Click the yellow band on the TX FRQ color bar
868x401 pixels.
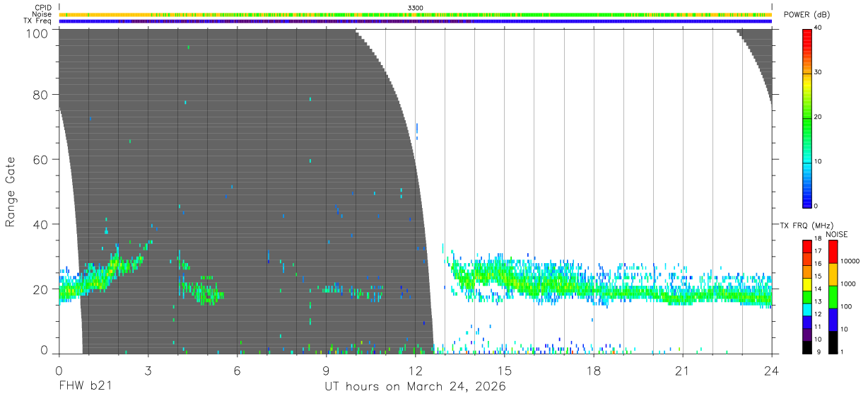[x=807, y=284]
